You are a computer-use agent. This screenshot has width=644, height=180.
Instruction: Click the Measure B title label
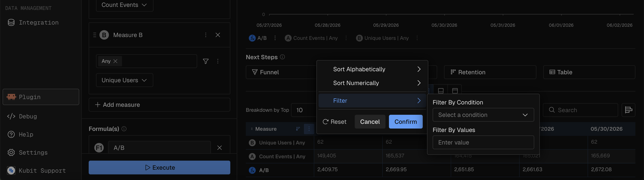[x=128, y=35]
